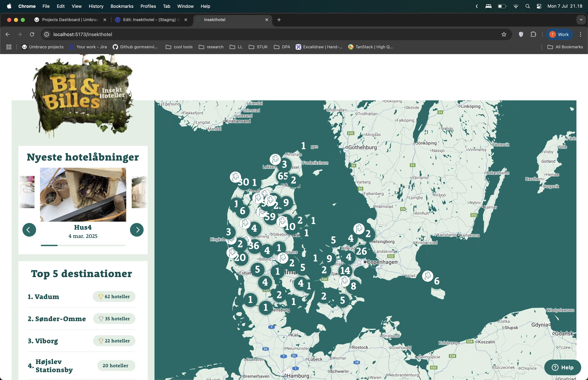
Task: Open the Work profile avatar
Action: coord(559,34)
